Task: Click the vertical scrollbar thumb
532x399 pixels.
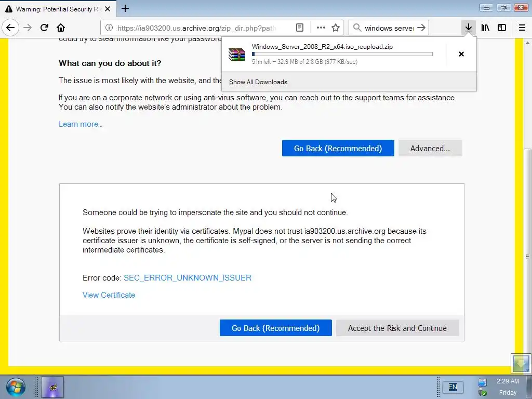Action: 527,256
